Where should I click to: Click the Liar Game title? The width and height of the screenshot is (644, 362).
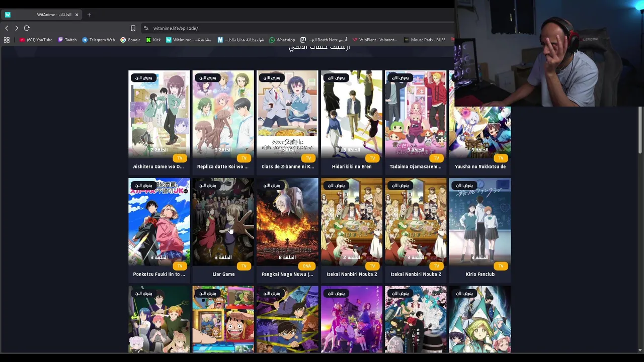click(223, 274)
